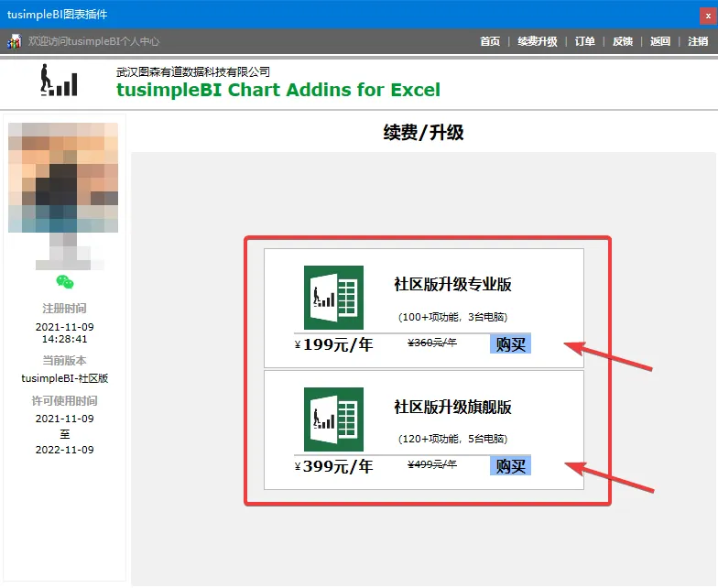Screen dimensions: 718x588
Task: Click the 2021-11-09 14:28:41 registration timestamp
Action: pyautogui.click(x=64, y=333)
